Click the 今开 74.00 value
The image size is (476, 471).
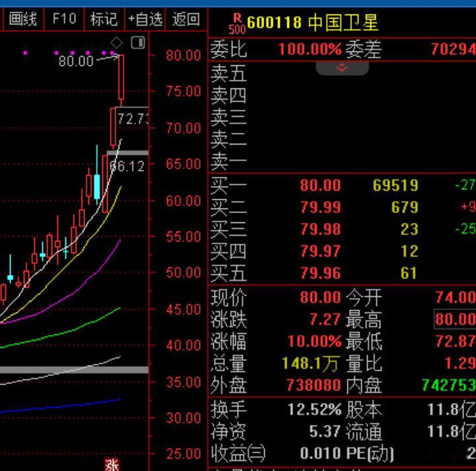(x=456, y=298)
